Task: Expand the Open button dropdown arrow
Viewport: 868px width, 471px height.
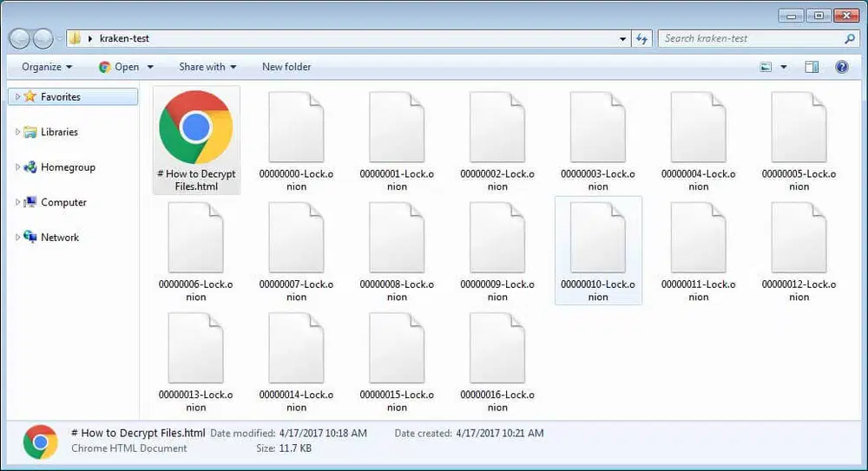Action: tap(150, 67)
